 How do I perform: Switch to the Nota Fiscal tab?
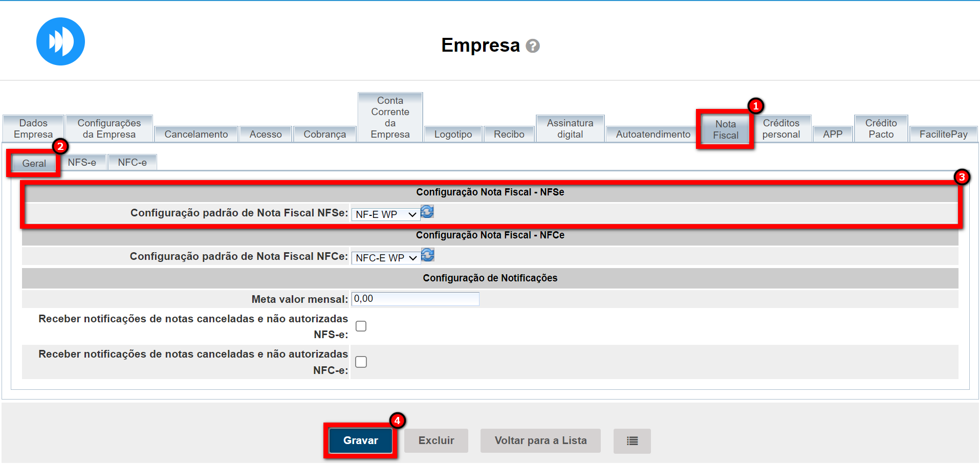coord(725,130)
